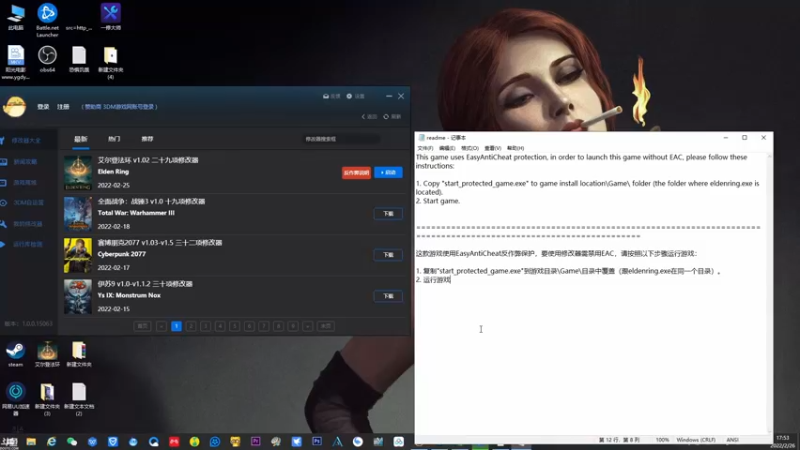Click the gear settings icon in trainer app
Viewport: 800px width, 450px height.
(349, 96)
